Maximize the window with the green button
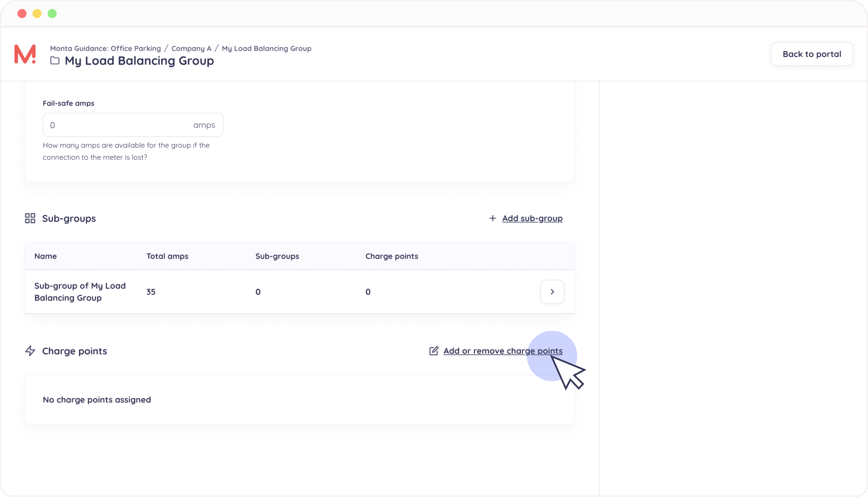 [52, 14]
